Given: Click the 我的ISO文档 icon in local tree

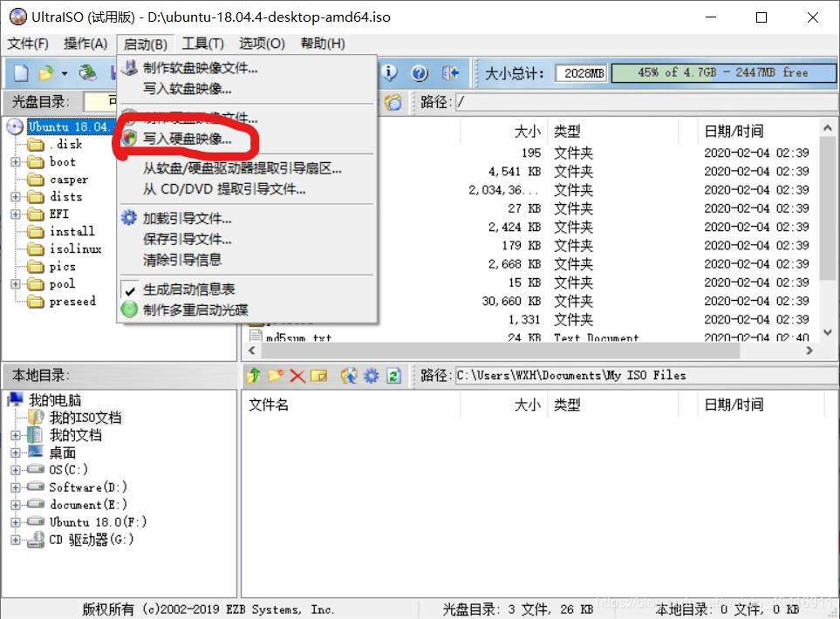Looking at the screenshot, I should [x=36, y=417].
